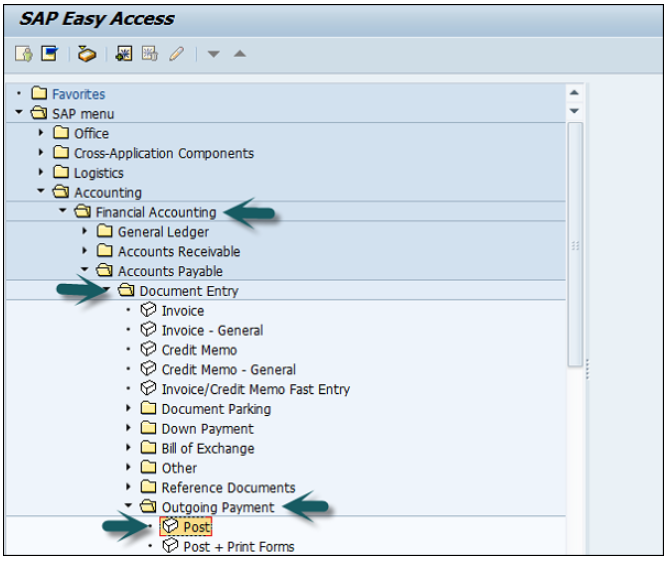The width and height of the screenshot is (670, 561).
Task: Click the Favorites folder
Action: tap(78, 94)
